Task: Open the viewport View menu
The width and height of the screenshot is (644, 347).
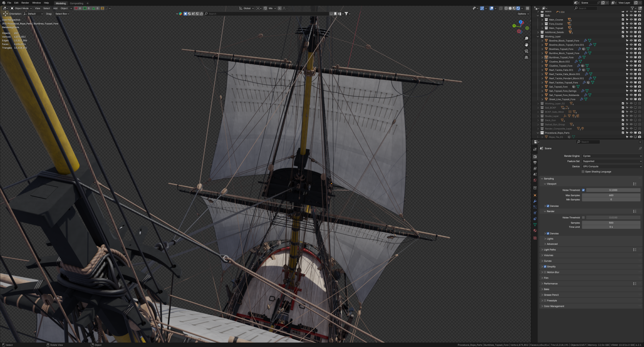Action: click(38, 8)
